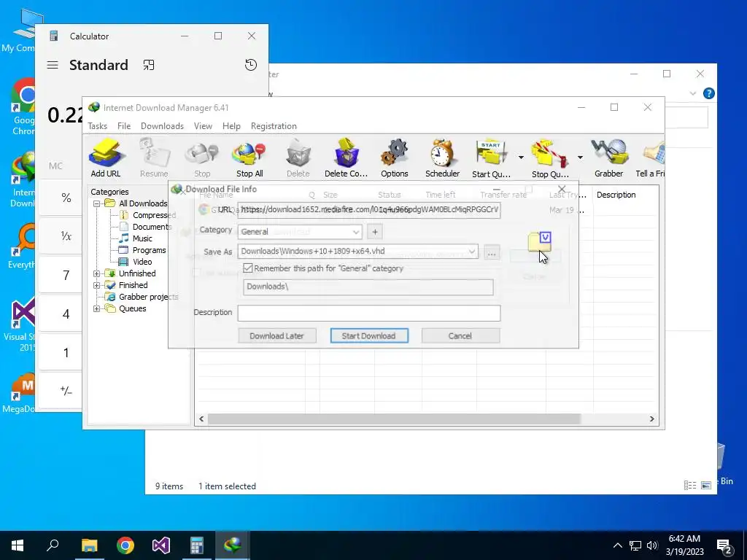The image size is (747, 560).
Task: Expand the Unfinished tree node
Action: tap(96, 273)
